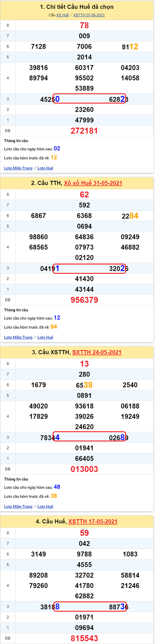Open Loto Miền Trung link under section 2
The height and width of the screenshot is (644, 155).
click(18, 337)
